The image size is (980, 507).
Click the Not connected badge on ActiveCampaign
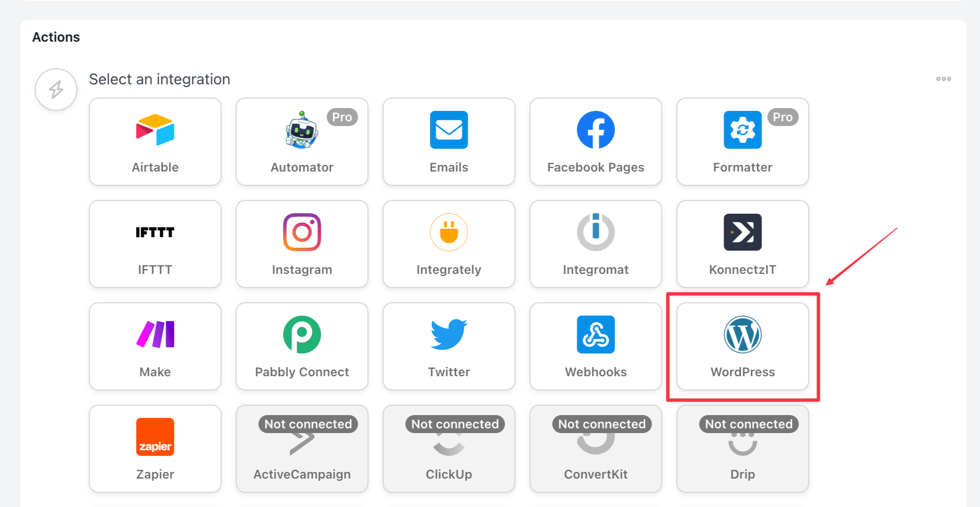(308, 424)
